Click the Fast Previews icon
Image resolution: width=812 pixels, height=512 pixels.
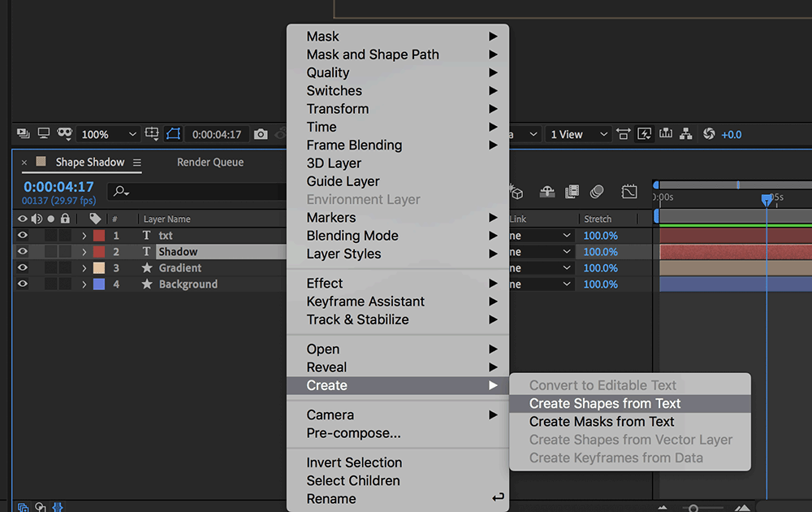click(x=645, y=134)
